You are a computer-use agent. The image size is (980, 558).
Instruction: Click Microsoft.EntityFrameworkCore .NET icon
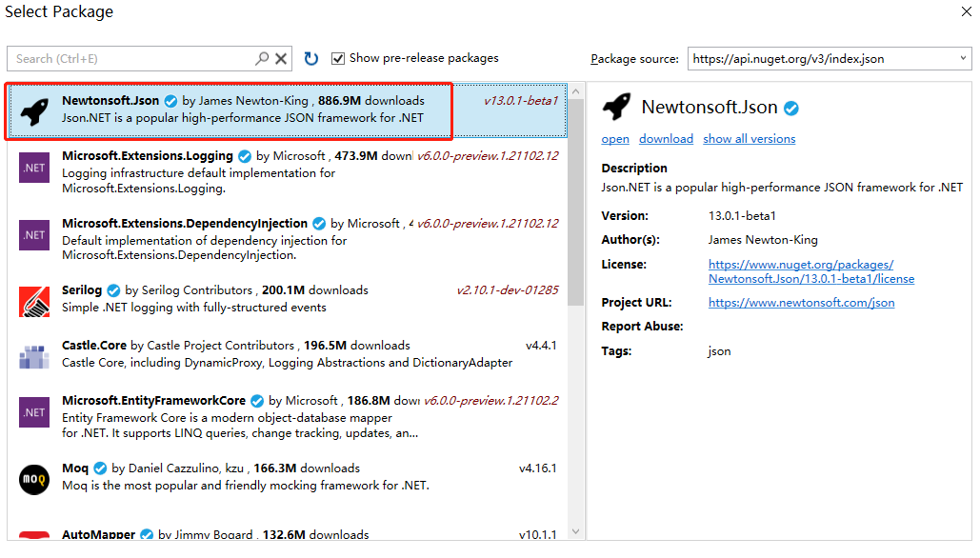tap(34, 412)
